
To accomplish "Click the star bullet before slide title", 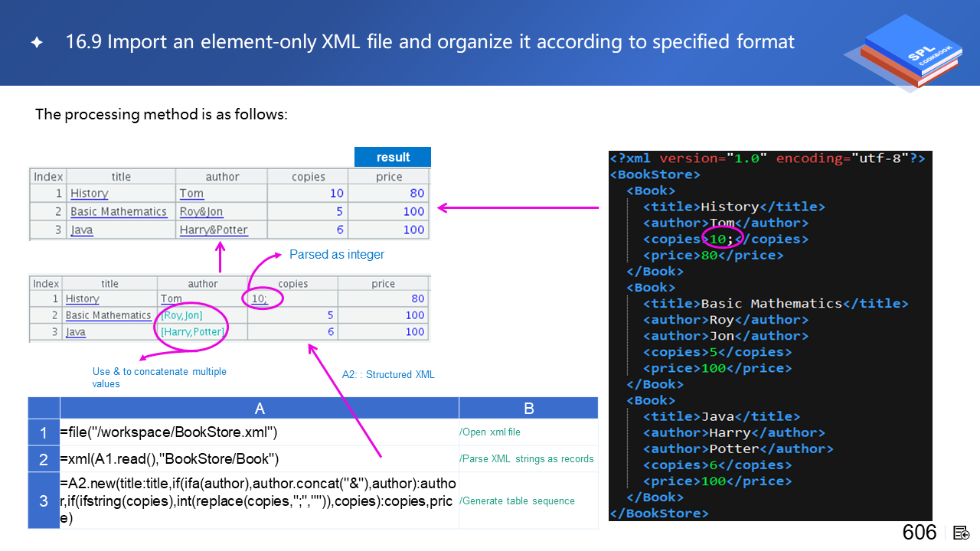I will click(36, 43).
